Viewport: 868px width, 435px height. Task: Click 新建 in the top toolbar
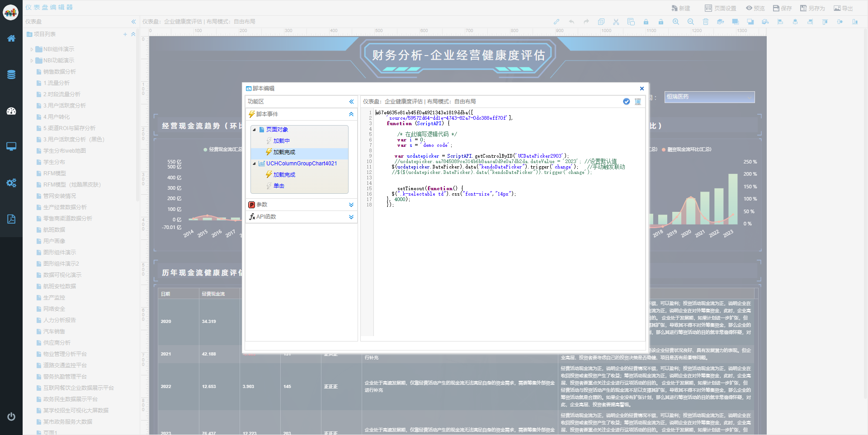click(681, 8)
